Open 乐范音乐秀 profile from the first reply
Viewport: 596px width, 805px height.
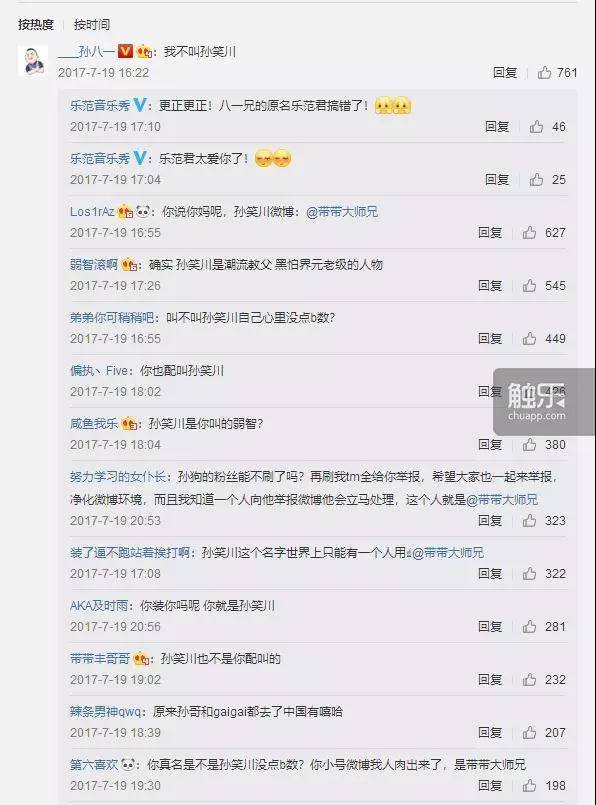(100, 105)
